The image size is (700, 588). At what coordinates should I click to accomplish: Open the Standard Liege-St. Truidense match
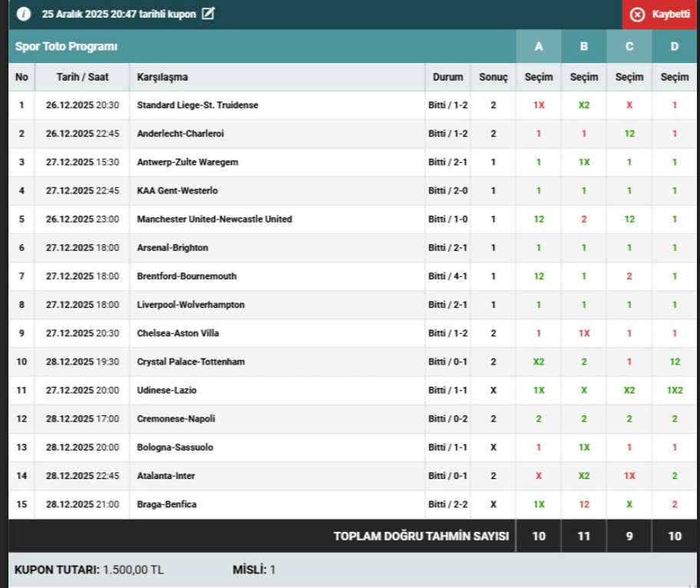(197, 105)
